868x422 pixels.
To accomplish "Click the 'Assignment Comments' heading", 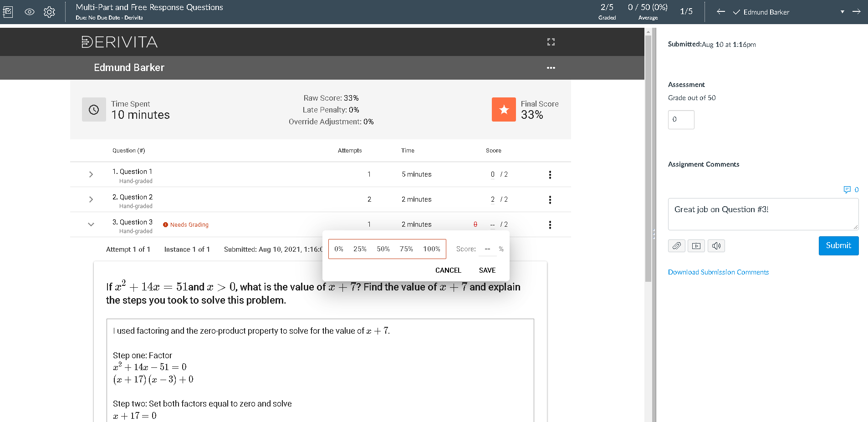I will click(704, 164).
